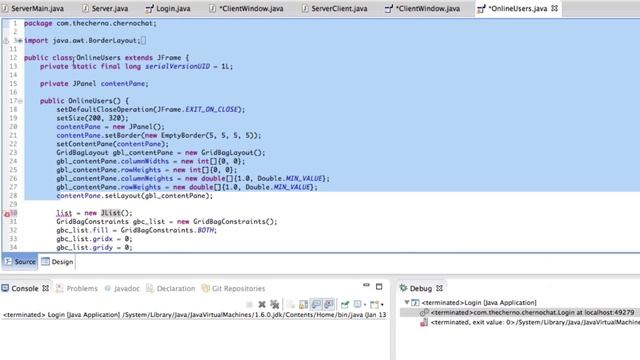This screenshot has width=640, height=360.
Task: Close the OnlineUsers.java editor tab
Action: pos(554,8)
